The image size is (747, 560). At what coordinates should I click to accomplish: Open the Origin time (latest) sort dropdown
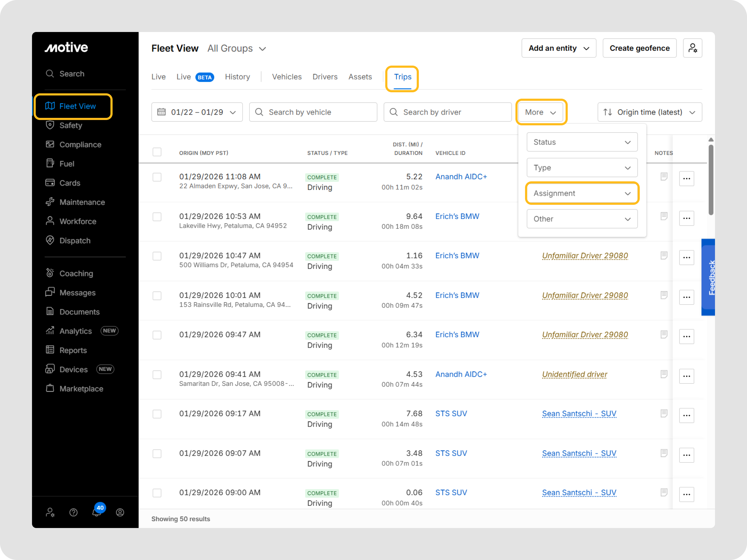click(649, 112)
